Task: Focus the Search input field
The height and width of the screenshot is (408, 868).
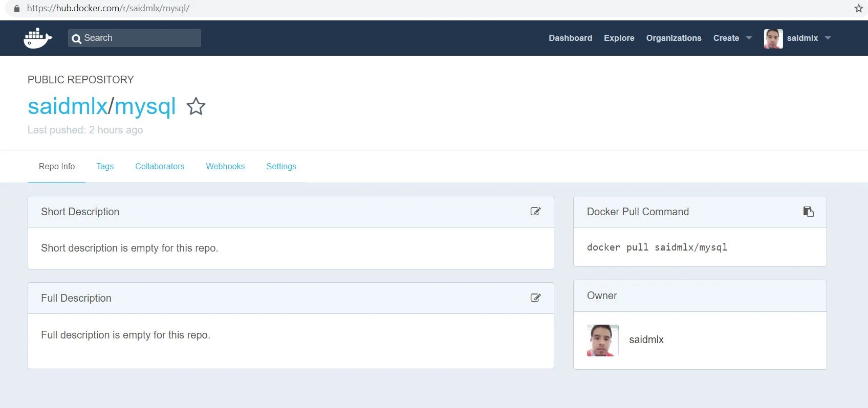Action: click(x=135, y=38)
